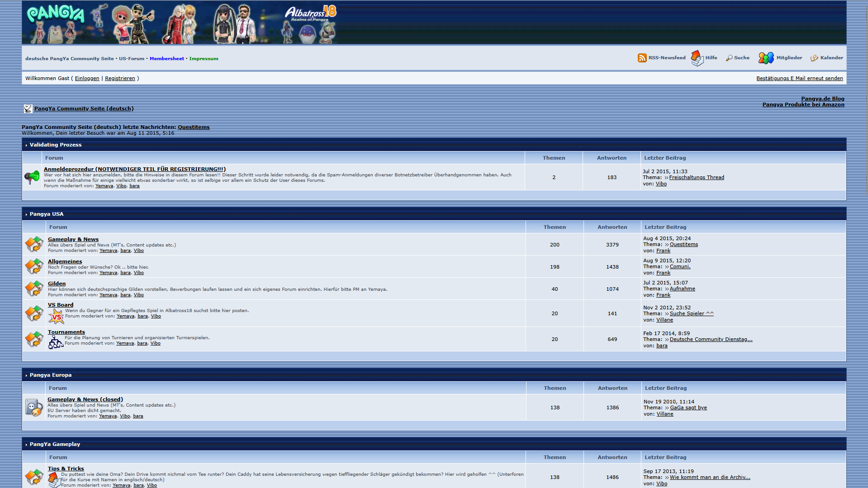This screenshot has width=868, height=488.
Task: Click the Registrieren link
Action: click(x=120, y=78)
